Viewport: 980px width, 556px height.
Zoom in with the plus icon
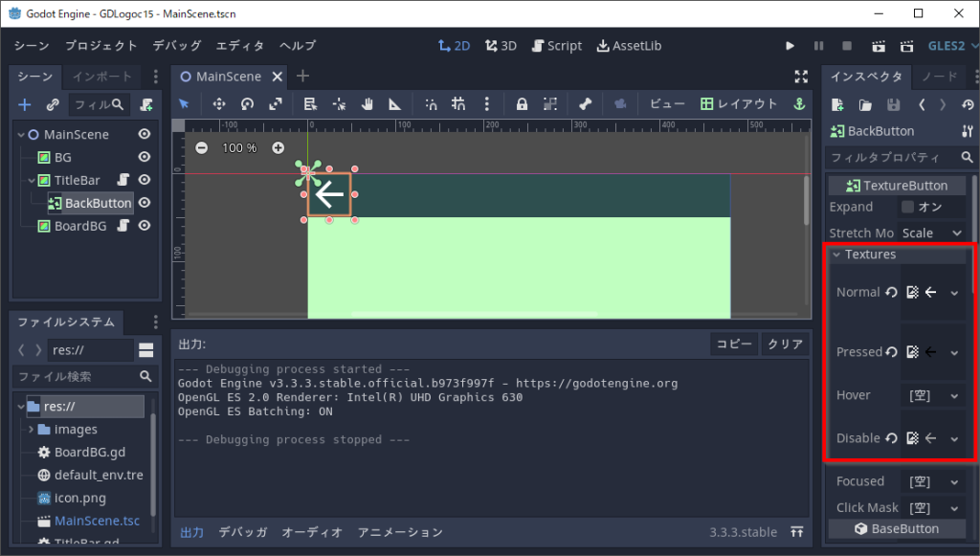[278, 147]
